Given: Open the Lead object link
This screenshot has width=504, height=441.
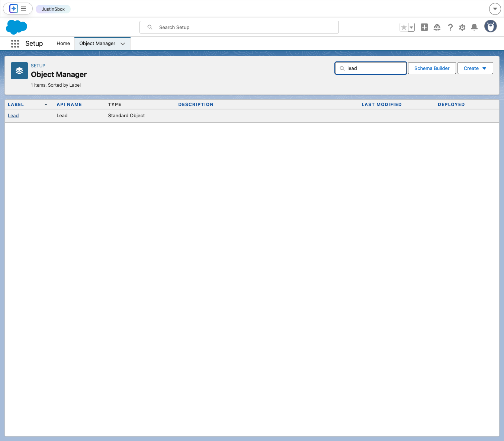Looking at the screenshot, I should pyautogui.click(x=13, y=116).
